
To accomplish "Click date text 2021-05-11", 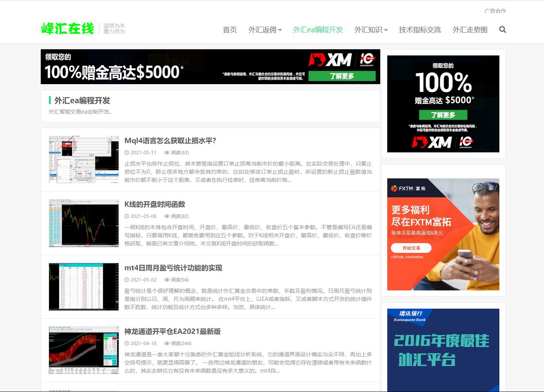I will tap(144, 153).
